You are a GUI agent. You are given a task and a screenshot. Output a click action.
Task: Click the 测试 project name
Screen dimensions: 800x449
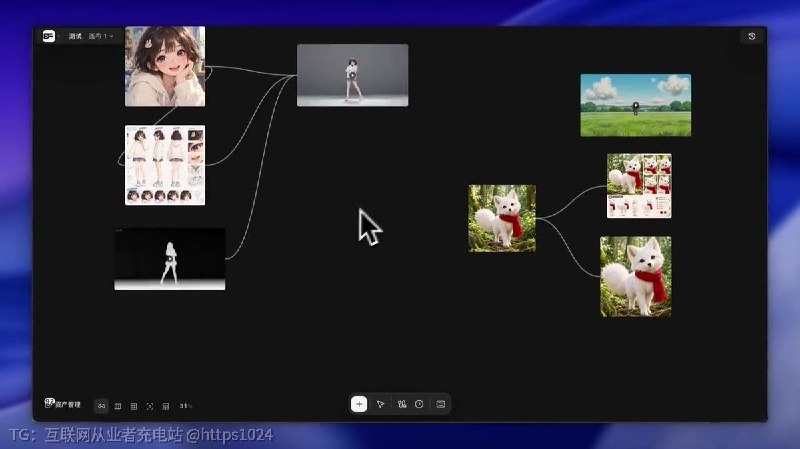[75, 36]
